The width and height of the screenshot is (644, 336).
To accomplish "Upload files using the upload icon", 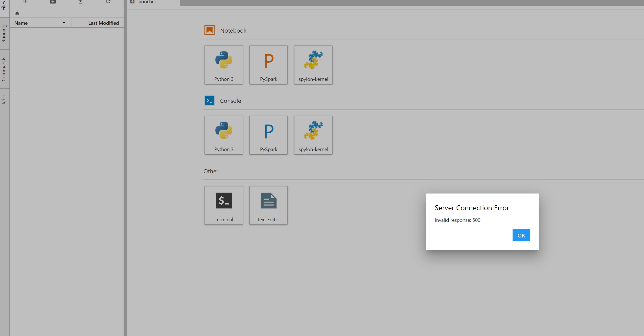I will (x=80, y=2).
